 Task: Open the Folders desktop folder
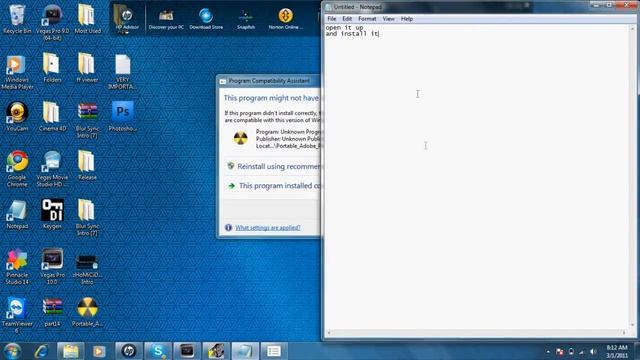pos(52,68)
